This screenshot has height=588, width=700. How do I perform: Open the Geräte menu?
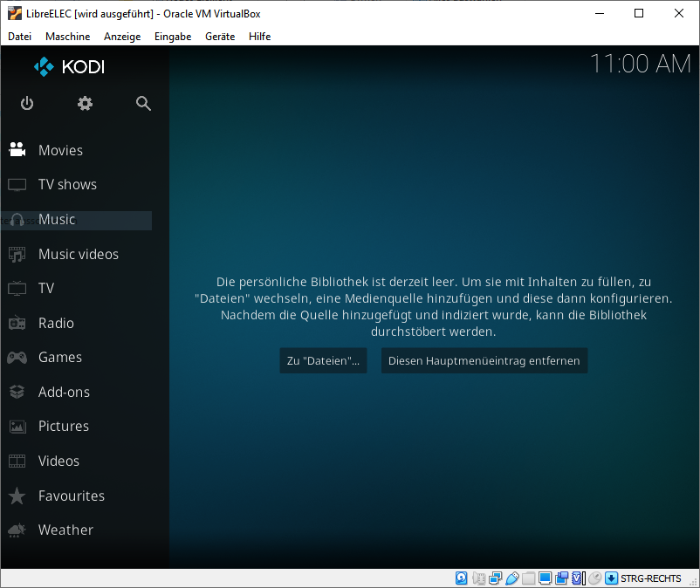[220, 37]
